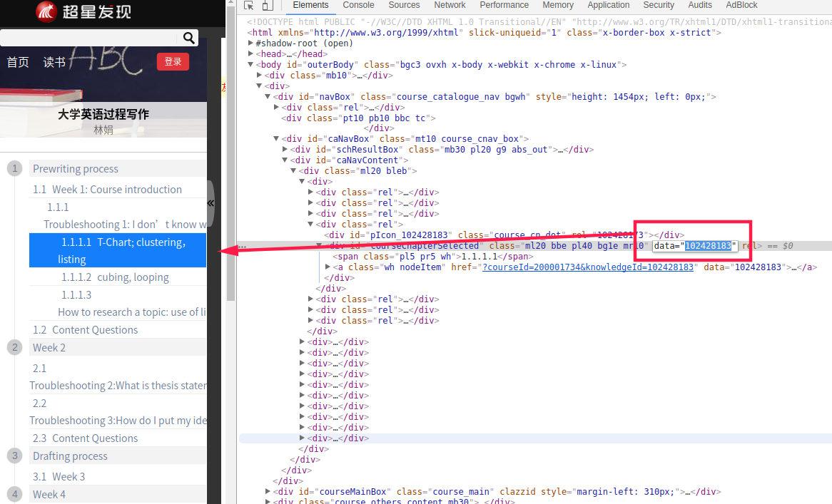
Task: Toggle the device toolbar icon
Action: pos(268,5)
